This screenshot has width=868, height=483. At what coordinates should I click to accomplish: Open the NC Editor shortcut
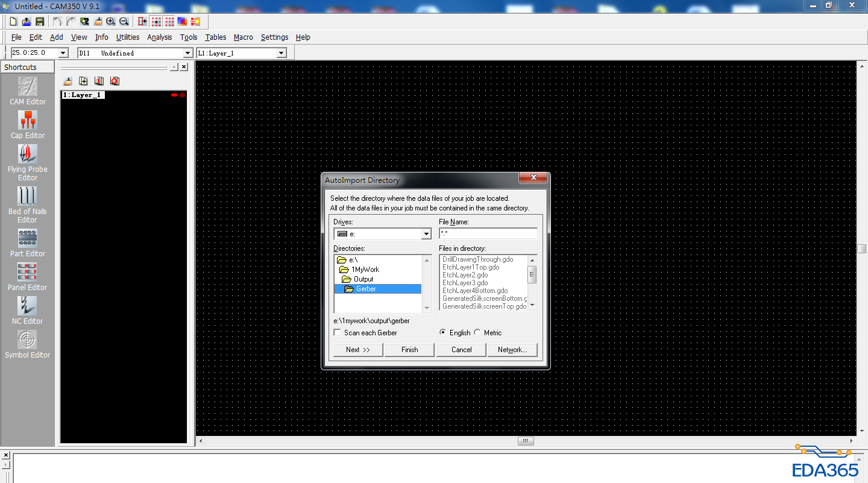pyautogui.click(x=28, y=311)
